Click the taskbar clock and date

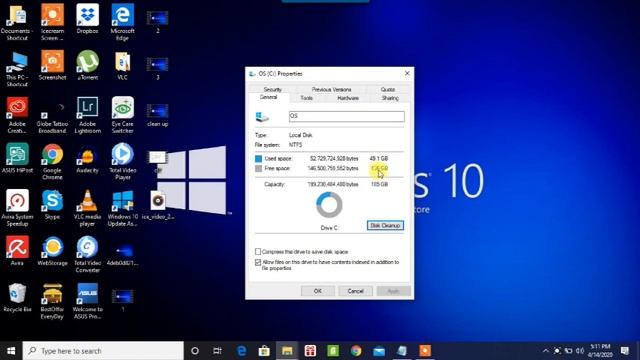[600, 351]
